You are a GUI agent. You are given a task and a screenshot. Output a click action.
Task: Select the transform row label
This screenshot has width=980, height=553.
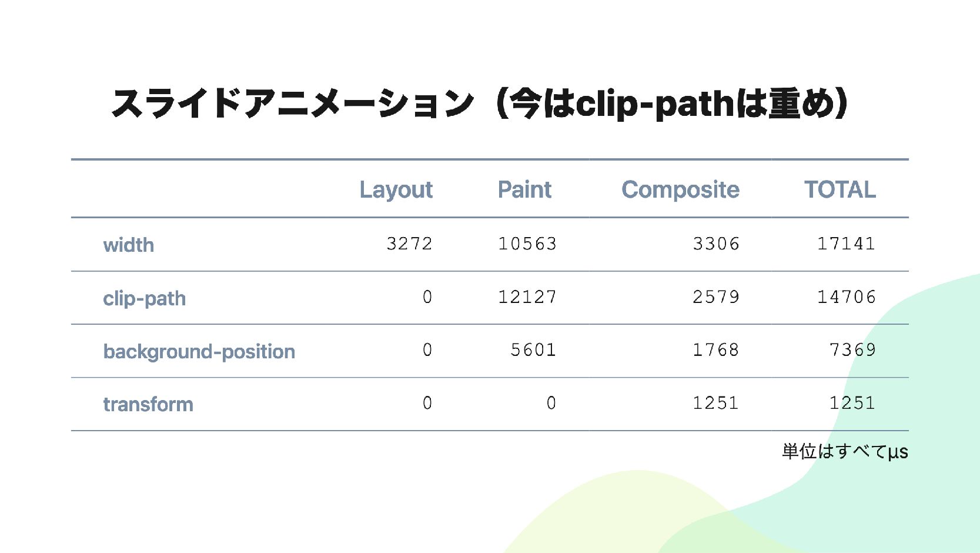click(x=148, y=404)
